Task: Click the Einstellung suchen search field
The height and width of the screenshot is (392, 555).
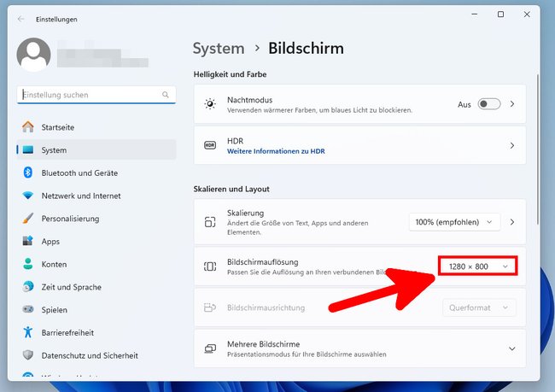Action: (x=96, y=95)
